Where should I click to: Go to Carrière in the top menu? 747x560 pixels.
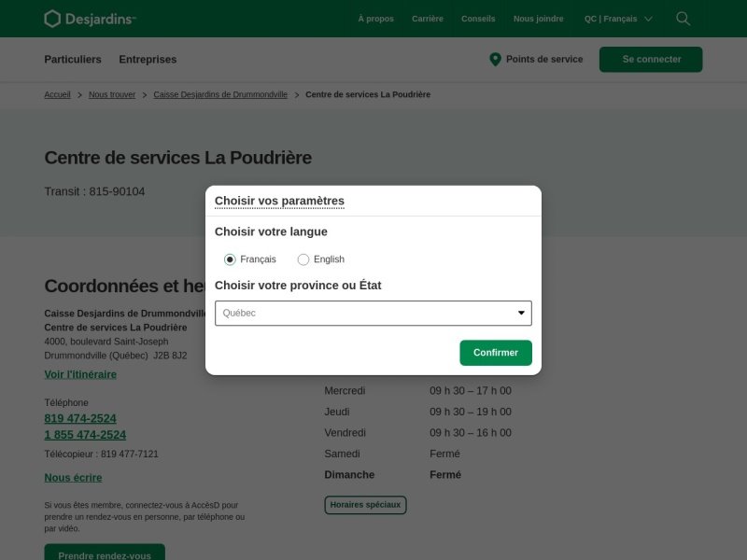click(x=428, y=19)
